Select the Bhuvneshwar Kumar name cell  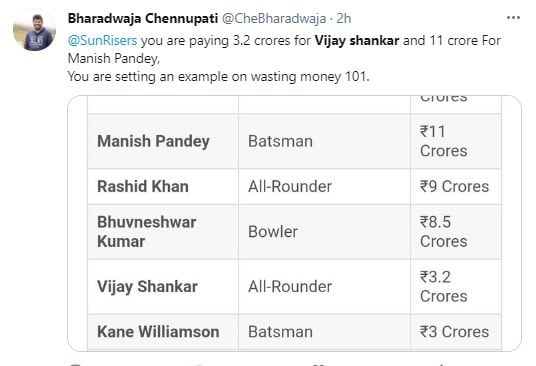click(x=163, y=232)
